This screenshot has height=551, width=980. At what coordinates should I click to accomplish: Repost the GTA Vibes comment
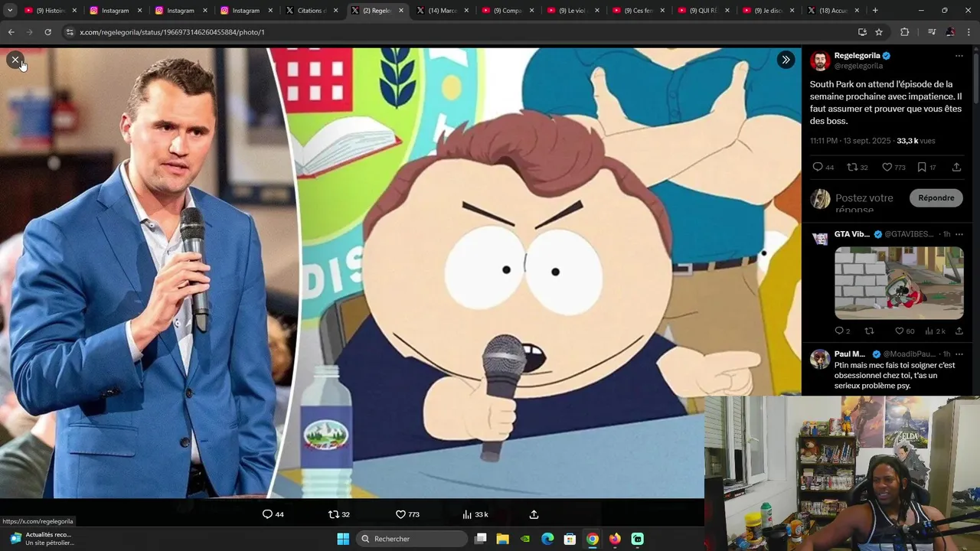click(869, 331)
